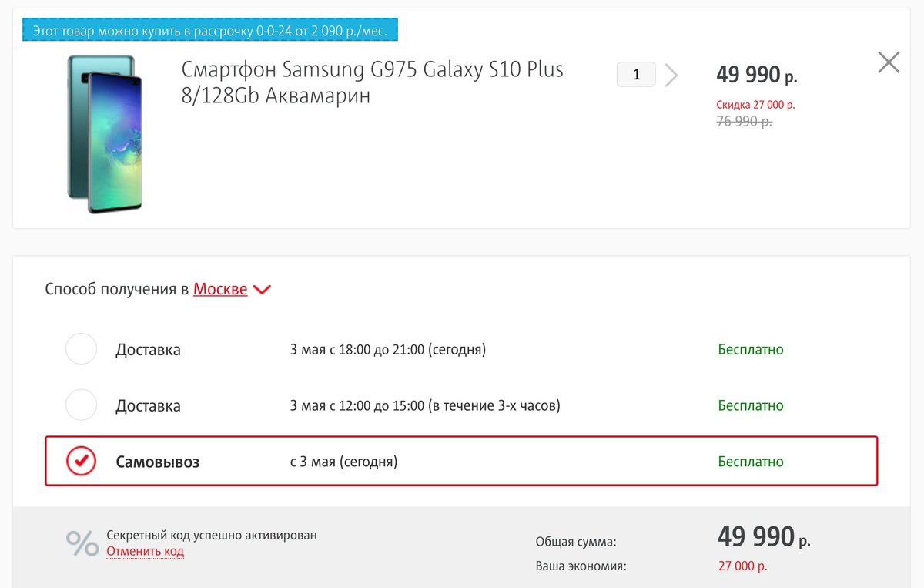Click the quantity arrow next to 1
The height and width of the screenshot is (588, 924).
(671, 76)
